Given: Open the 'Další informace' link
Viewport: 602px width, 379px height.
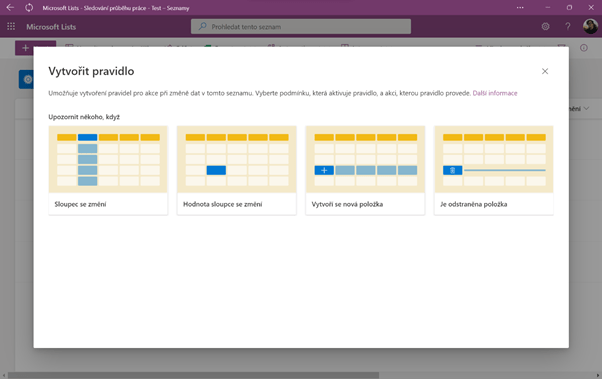Looking at the screenshot, I should pyautogui.click(x=494, y=93).
